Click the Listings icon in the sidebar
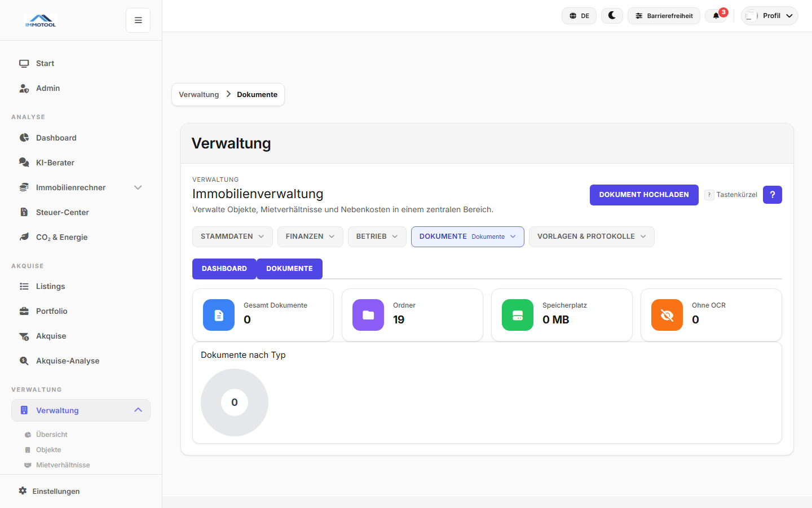The height and width of the screenshot is (508, 812). [x=25, y=286]
